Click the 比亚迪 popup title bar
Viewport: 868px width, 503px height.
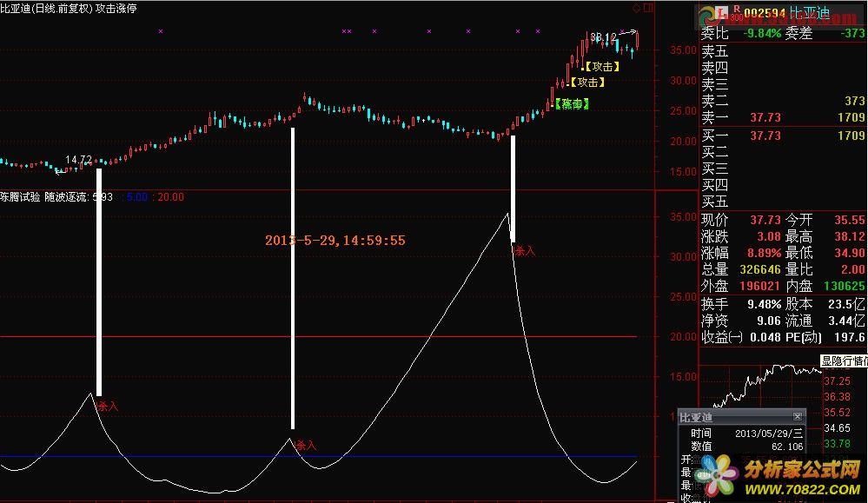click(742, 417)
